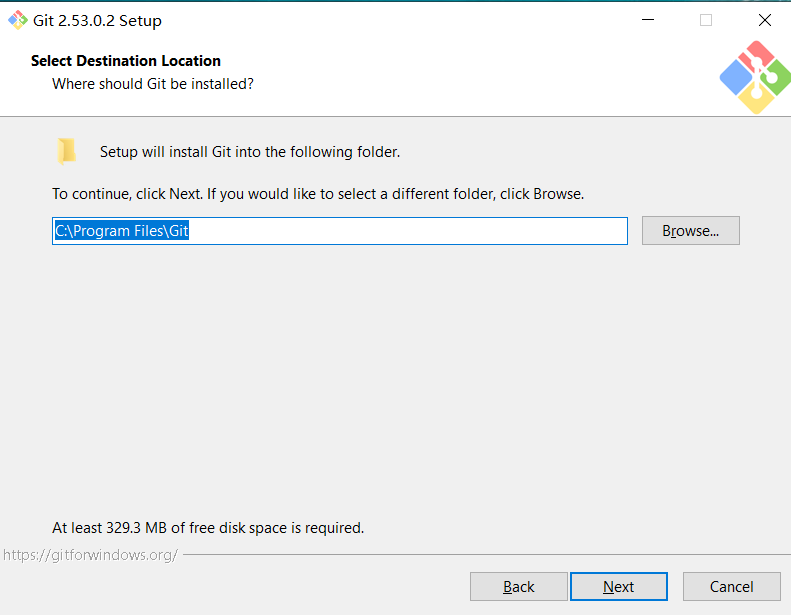Click the yellow folder icon

click(x=66, y=151)
